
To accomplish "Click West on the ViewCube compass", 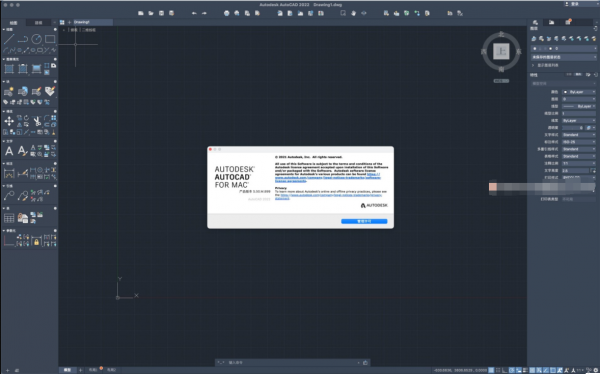I will point(484,51).
